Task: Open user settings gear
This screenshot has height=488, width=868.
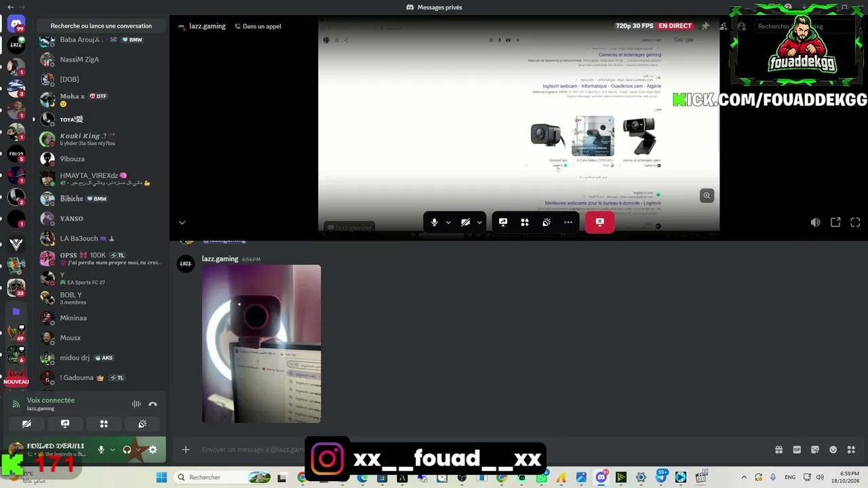Action: coord(153,449)
